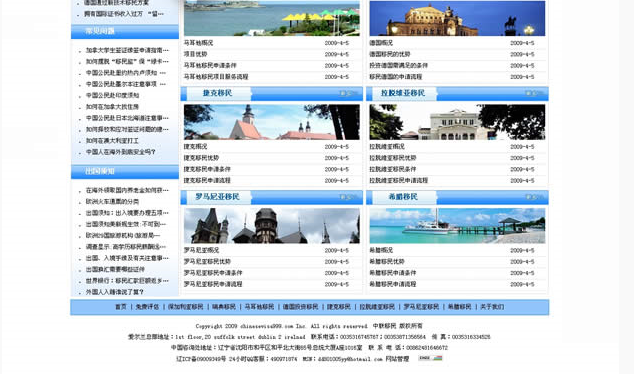Open 拉脱维亚移民申请流程 article
The image size is (634, 374).
398,180
